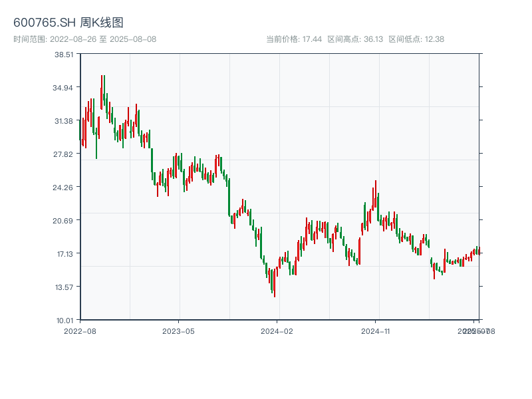Click the 13.57 price axis label
This screenshot has height=399, width=532.
pos(64,287)
